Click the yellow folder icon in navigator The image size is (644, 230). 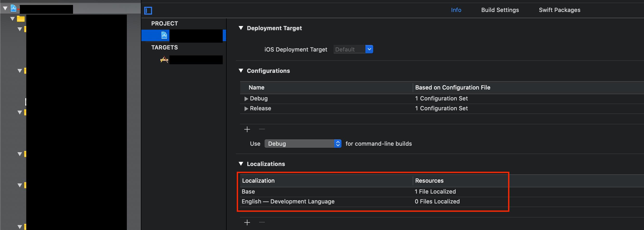pos(21,19)
